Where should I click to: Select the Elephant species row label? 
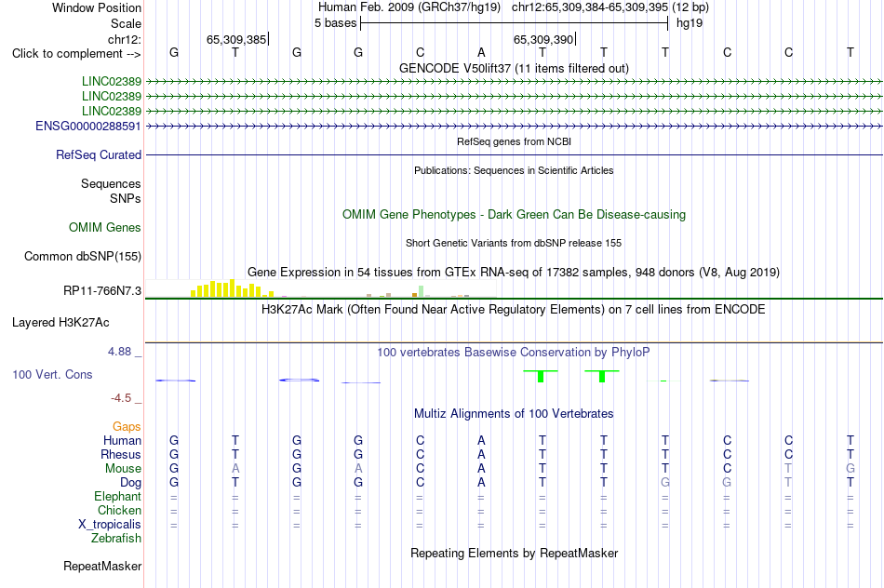pos(118,497)
